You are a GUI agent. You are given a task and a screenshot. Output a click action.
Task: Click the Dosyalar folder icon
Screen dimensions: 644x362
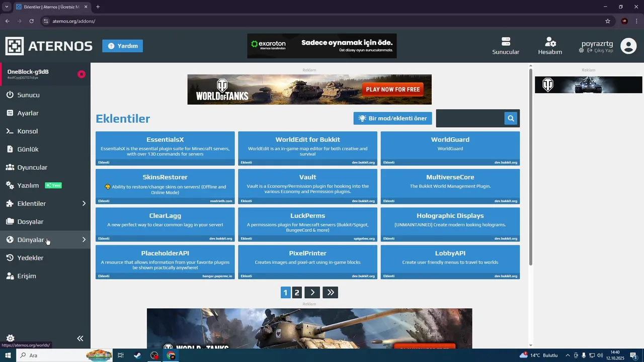(x=10, y=222)
